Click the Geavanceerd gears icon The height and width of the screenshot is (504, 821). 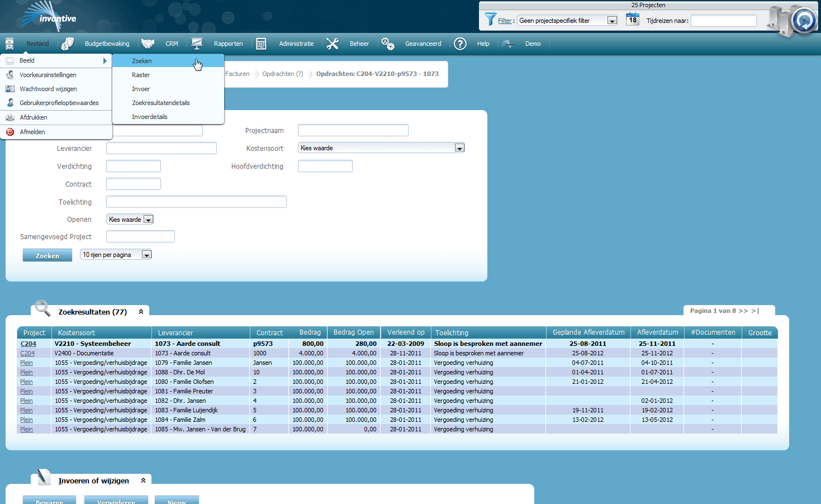tap(388, 44)
